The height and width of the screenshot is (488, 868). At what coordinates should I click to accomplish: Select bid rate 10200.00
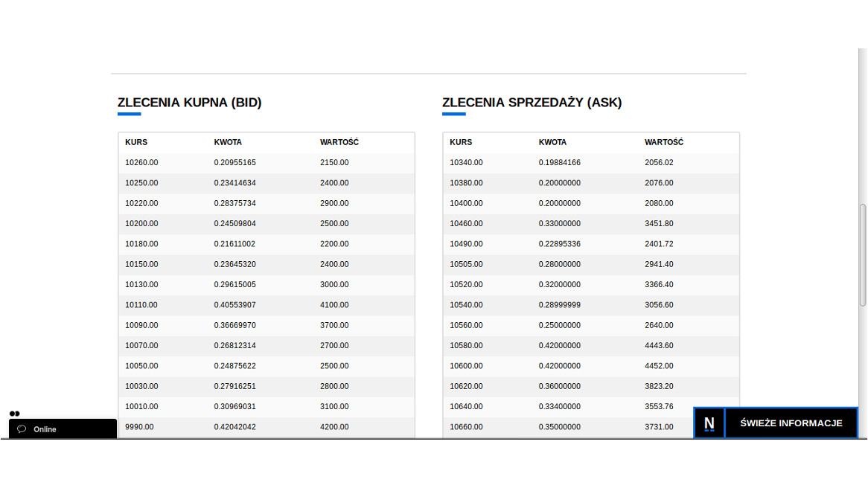point(141,223)
